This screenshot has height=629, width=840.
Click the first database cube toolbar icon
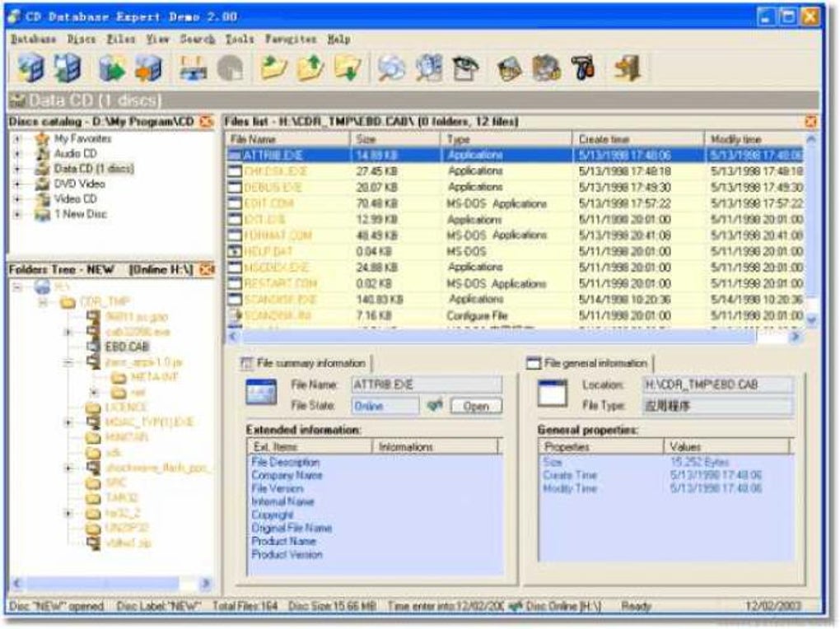30,68
